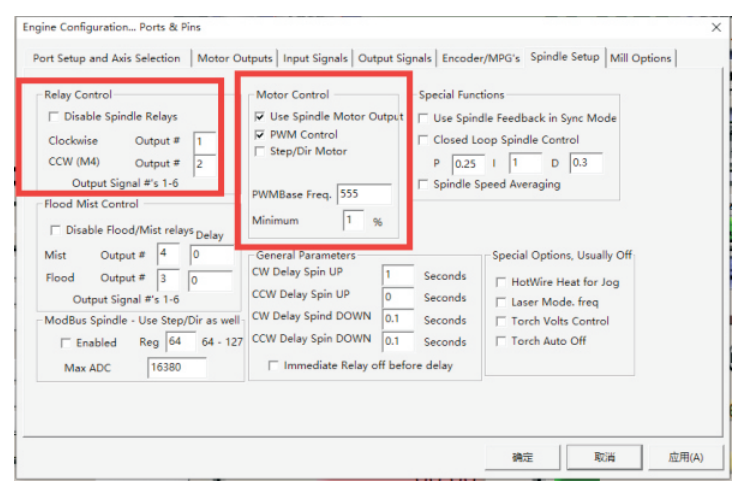Toggle Spindle Speed Averaging checkbox
Screen dimensions: 752x495
(424, 184)
